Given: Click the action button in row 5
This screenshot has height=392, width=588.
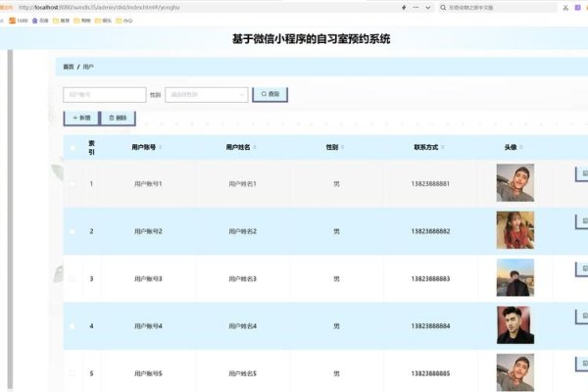Looking at the screenshot, I should click(581, 364).
